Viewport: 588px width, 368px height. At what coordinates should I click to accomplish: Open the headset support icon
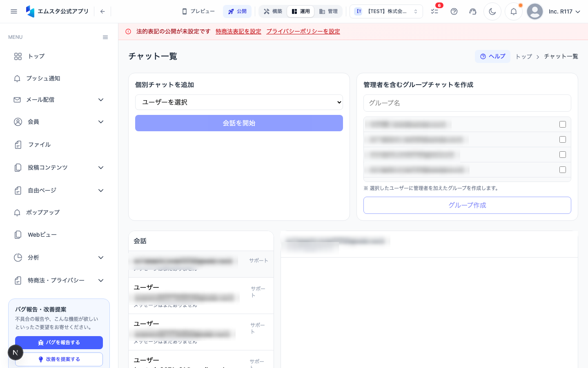pos(473,11)
